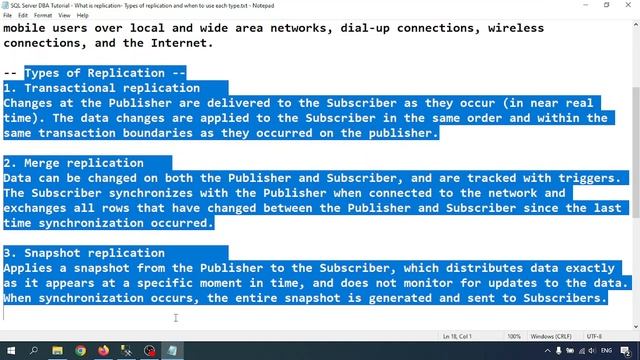Open the taskbar search icon
Viewport: 640px width, 360px height.
(34, 351)
